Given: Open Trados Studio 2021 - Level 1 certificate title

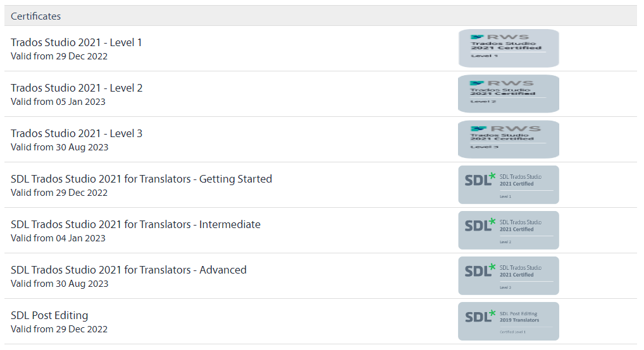Looking at the screenshot, I should (77, 42).
